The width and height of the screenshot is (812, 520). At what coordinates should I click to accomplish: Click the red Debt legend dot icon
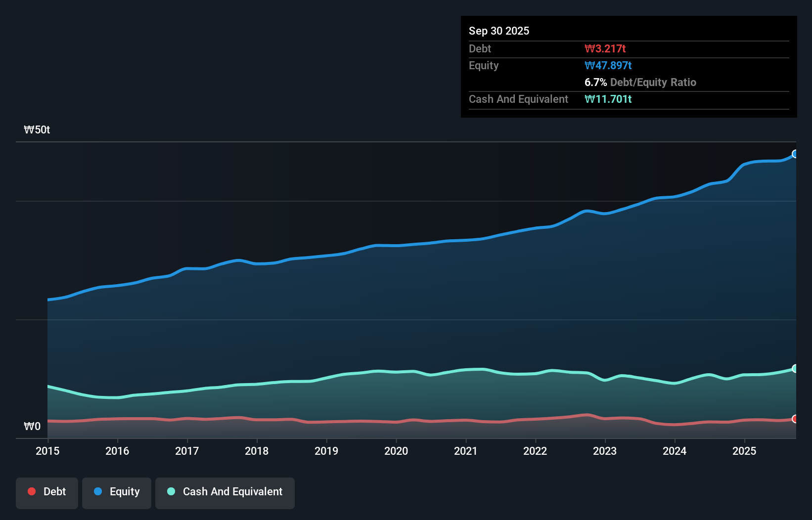(31, 492)
